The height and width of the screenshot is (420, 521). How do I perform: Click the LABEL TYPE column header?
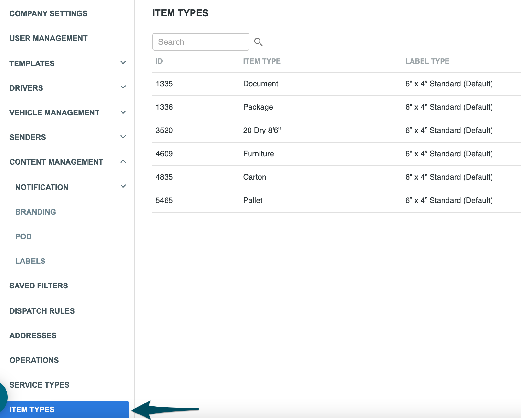[x=427, y=61]
